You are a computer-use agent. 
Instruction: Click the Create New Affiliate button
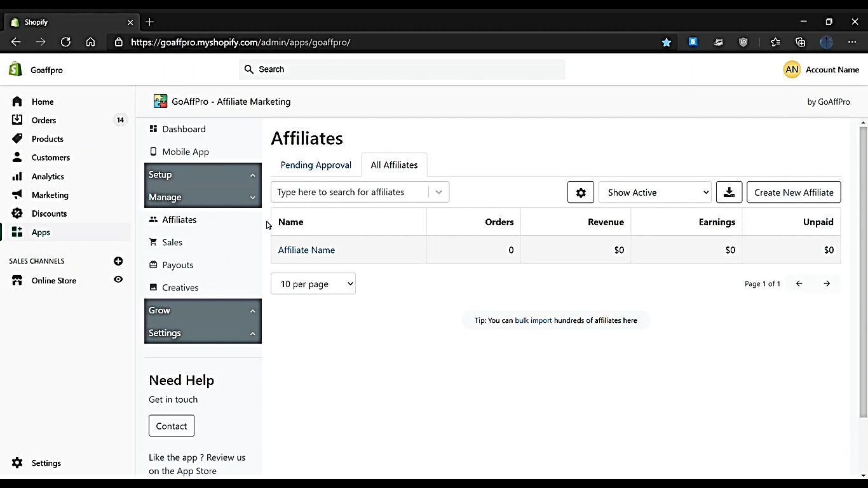pos(794,193)
